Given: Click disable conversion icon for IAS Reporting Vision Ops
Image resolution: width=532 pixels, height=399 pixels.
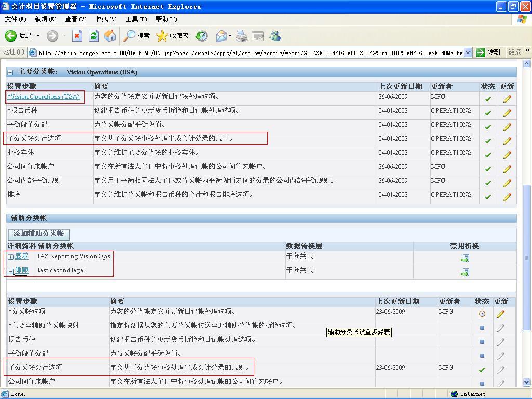Looking at the screenshot, I should click(x=465, y=258).
